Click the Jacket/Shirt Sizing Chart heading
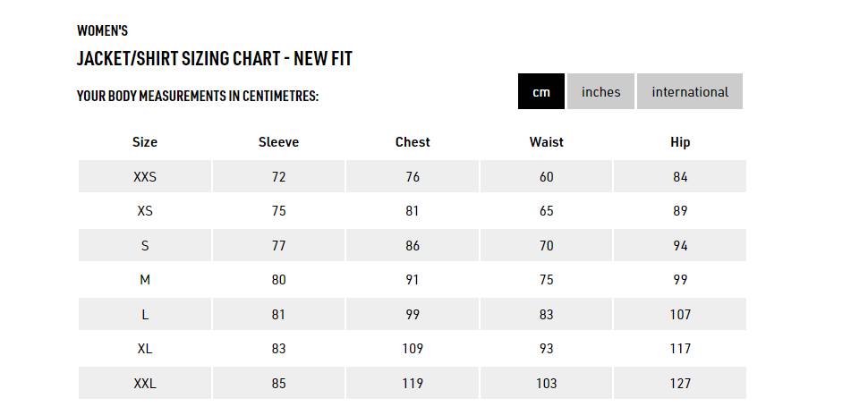868x415 pixels. coord(214,59)
